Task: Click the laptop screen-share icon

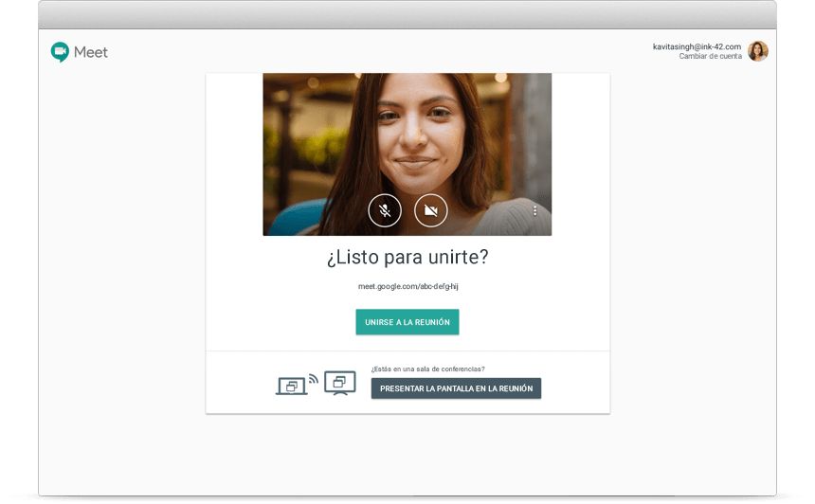Action: pyautogui.click(x=291, y=386)
